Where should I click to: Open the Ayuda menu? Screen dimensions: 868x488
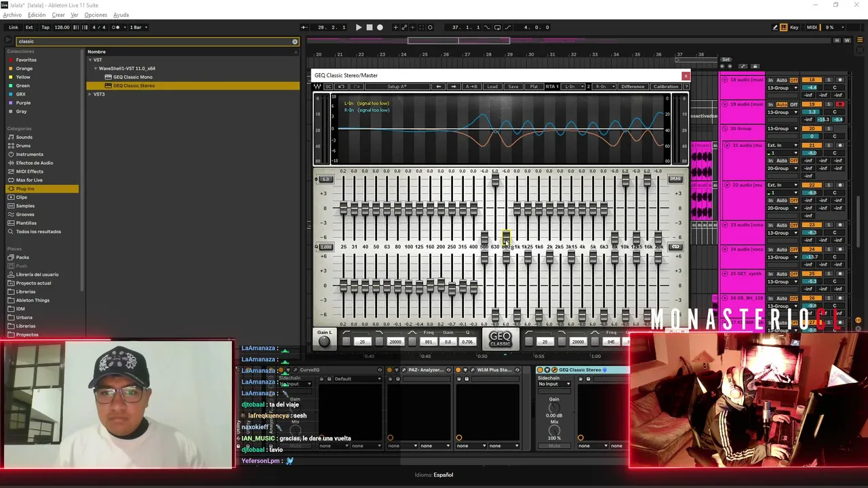point(121,15)
